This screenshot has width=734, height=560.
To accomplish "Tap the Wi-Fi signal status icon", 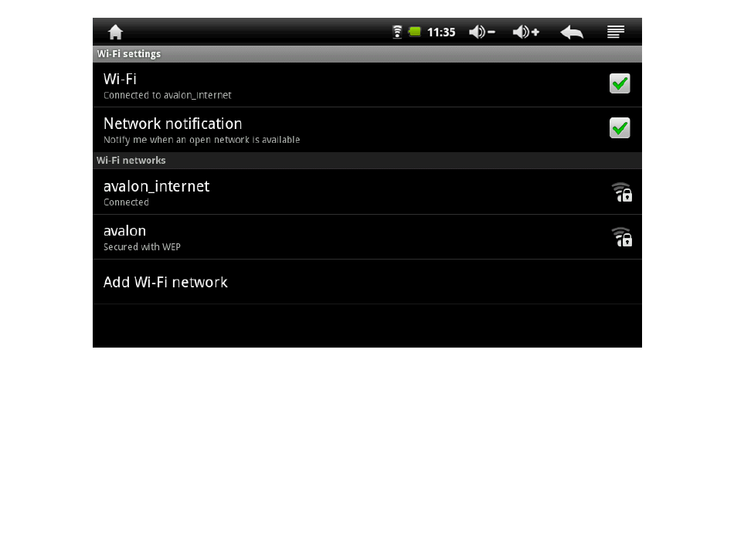I will (x=397, y=32).
